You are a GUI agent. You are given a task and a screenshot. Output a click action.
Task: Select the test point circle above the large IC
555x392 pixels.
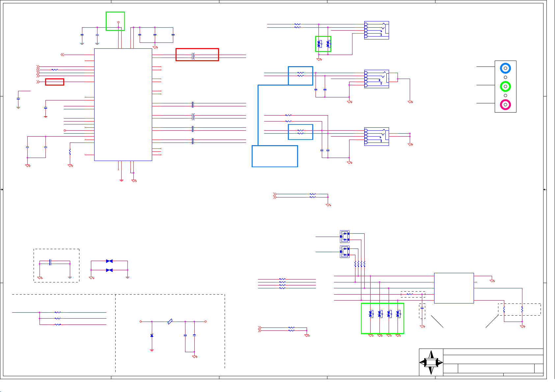point(118,22)
